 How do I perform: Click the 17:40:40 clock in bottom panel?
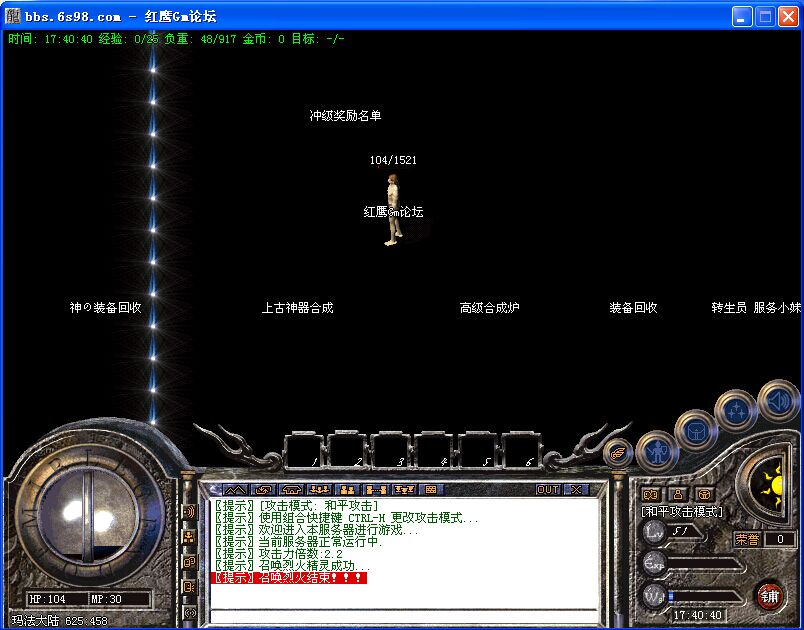click(697, 615)
